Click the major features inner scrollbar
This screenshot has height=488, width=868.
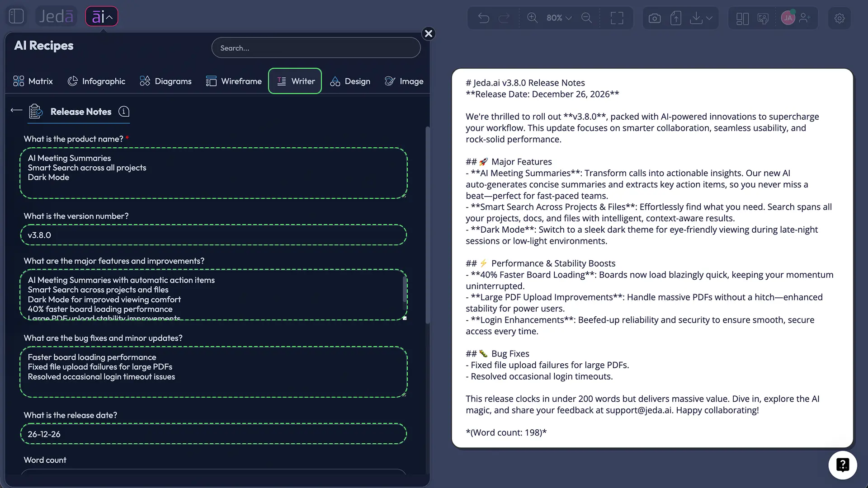pos(404,289)
